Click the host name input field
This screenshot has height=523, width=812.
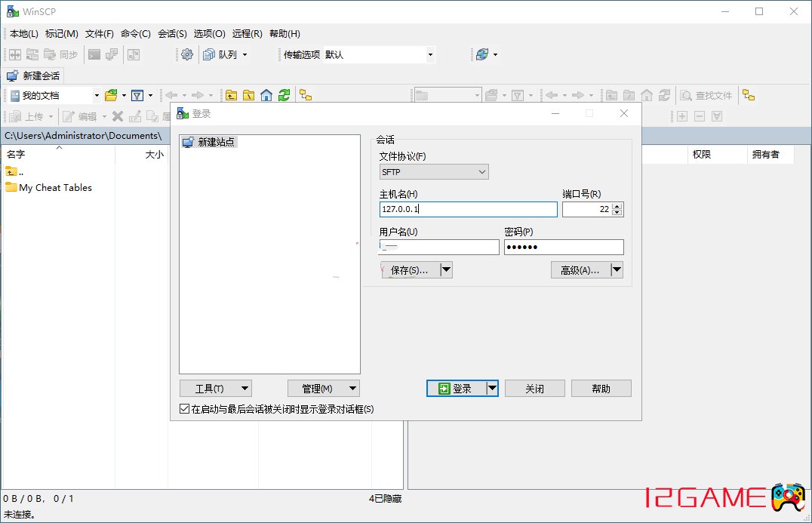(468, 210)
